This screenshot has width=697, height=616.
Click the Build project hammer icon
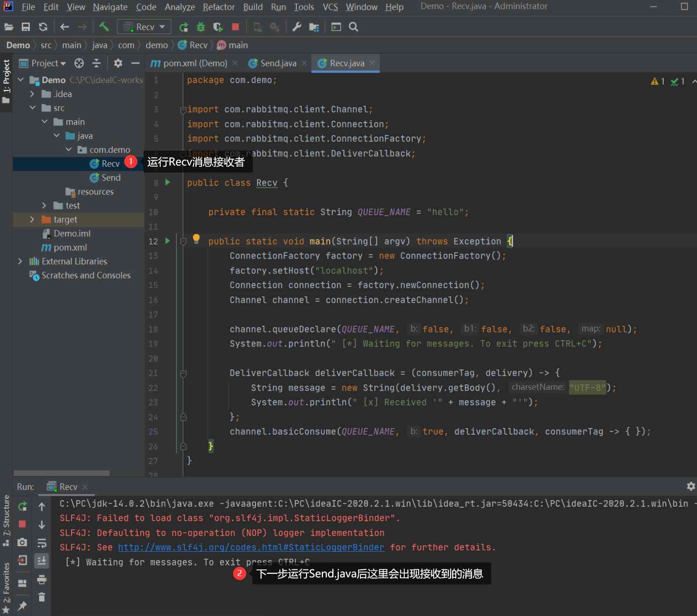click(104, 27)
